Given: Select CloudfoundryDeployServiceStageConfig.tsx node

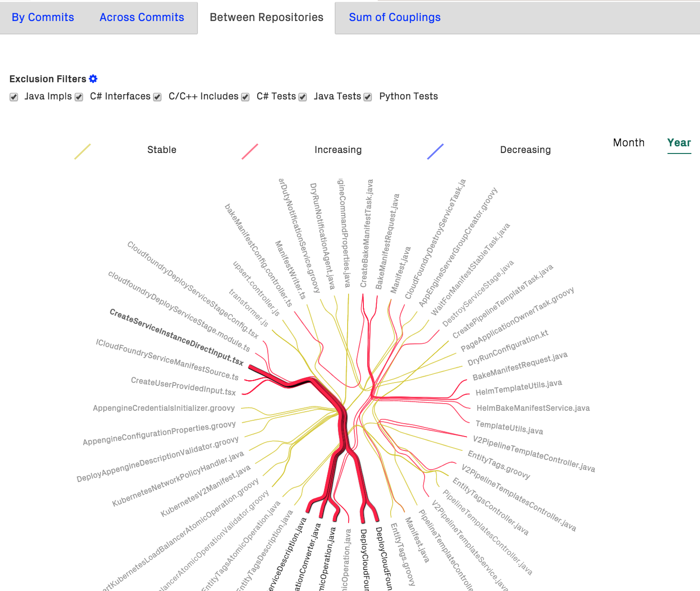Looking at the screenshot, I should tap(193, 290).
